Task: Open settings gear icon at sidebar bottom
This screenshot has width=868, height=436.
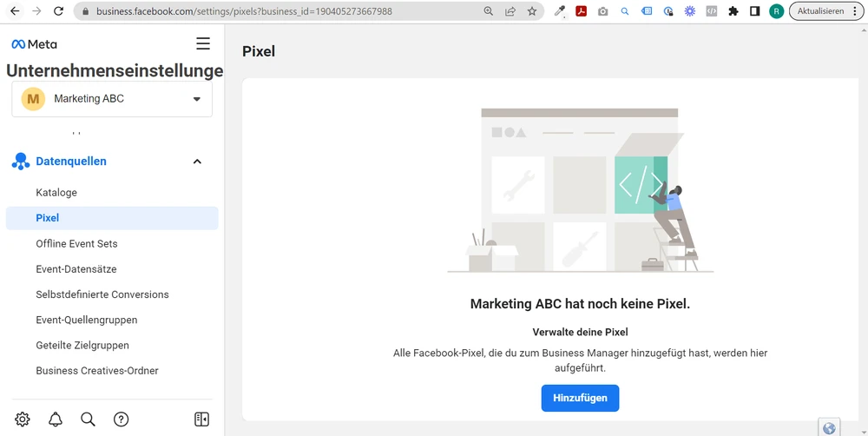Action: (x=23, y=419)
